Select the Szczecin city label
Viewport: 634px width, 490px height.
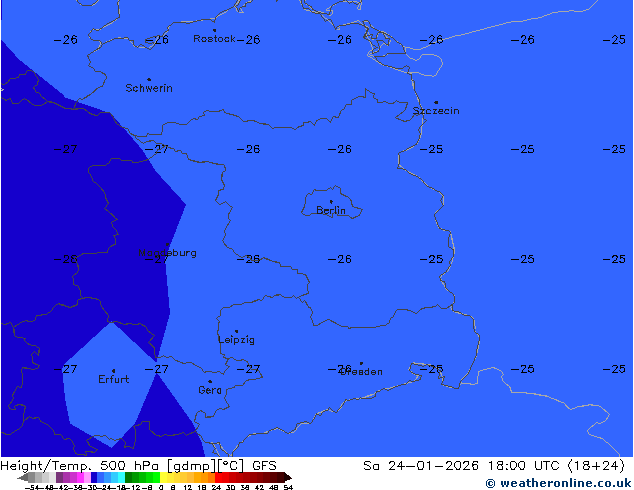point(436,111)
